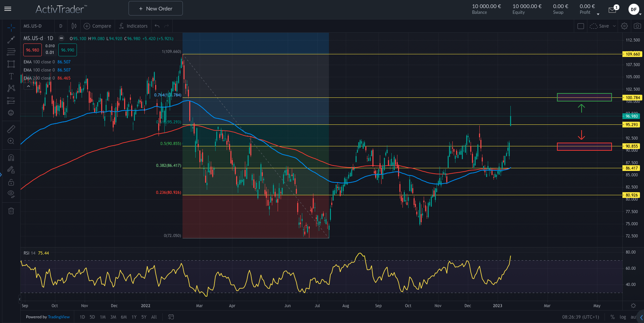The width and height of the screenshot is (644, 323).
Task: Take a chart snapshot with camera icon
Action: tap(637, 26)
